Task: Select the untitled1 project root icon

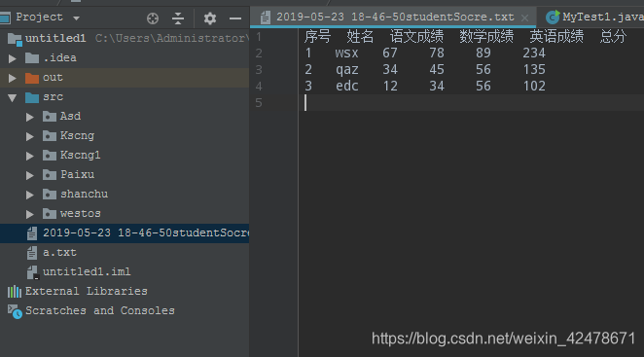Action: (x=15, y=39)
